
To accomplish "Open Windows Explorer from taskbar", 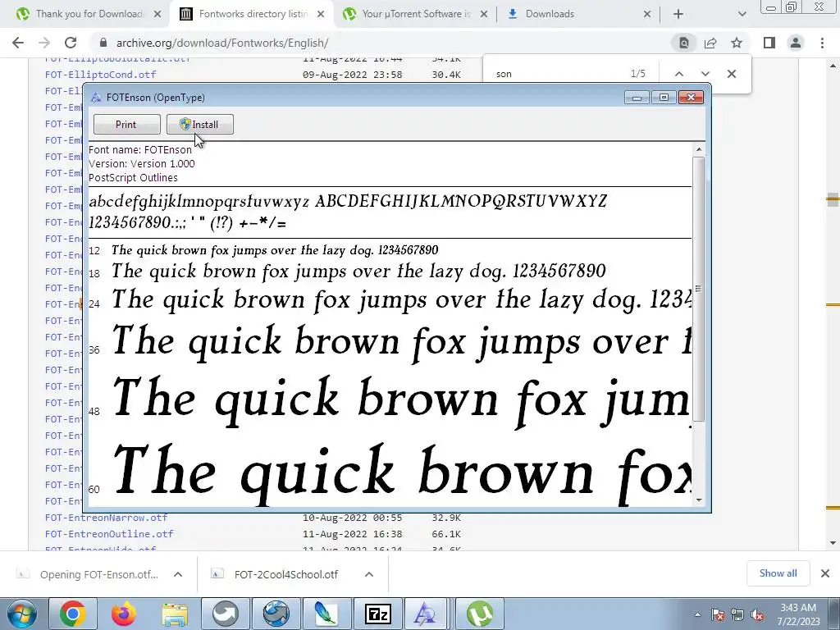I will pyautogui.click(x=175, y=614).
